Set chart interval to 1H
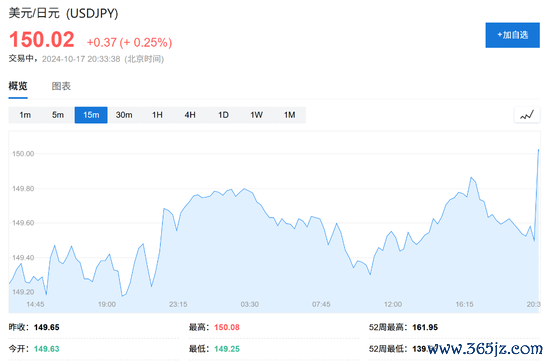Image resolution: width=550 pixels, height=364 pixels. coord(157,115)
